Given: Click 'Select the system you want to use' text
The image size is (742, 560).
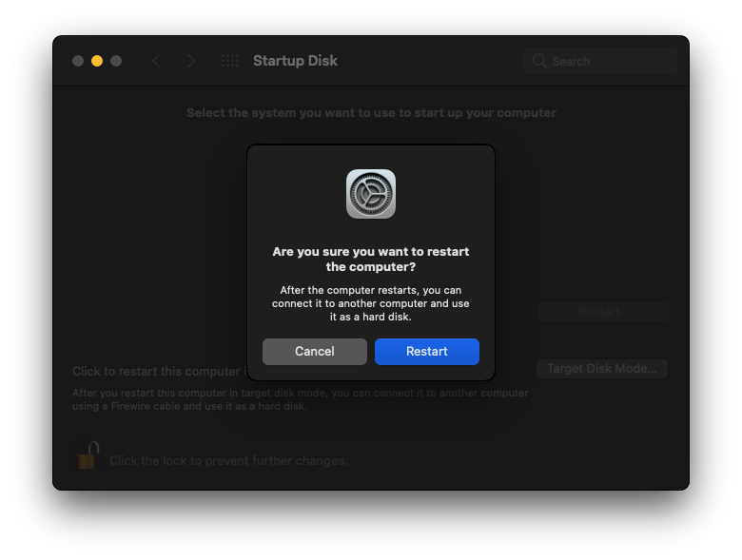Looking at the screenshot, I should tap(371, 113).
